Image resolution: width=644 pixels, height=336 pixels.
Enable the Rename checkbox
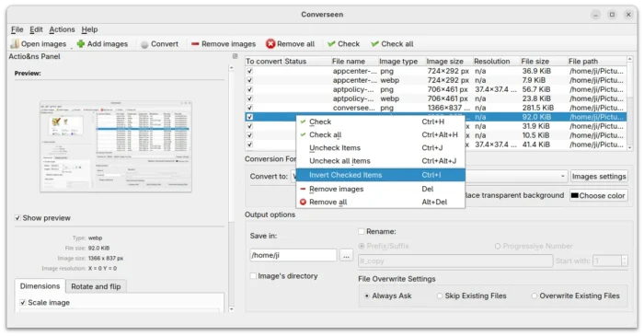pos(362,231)
